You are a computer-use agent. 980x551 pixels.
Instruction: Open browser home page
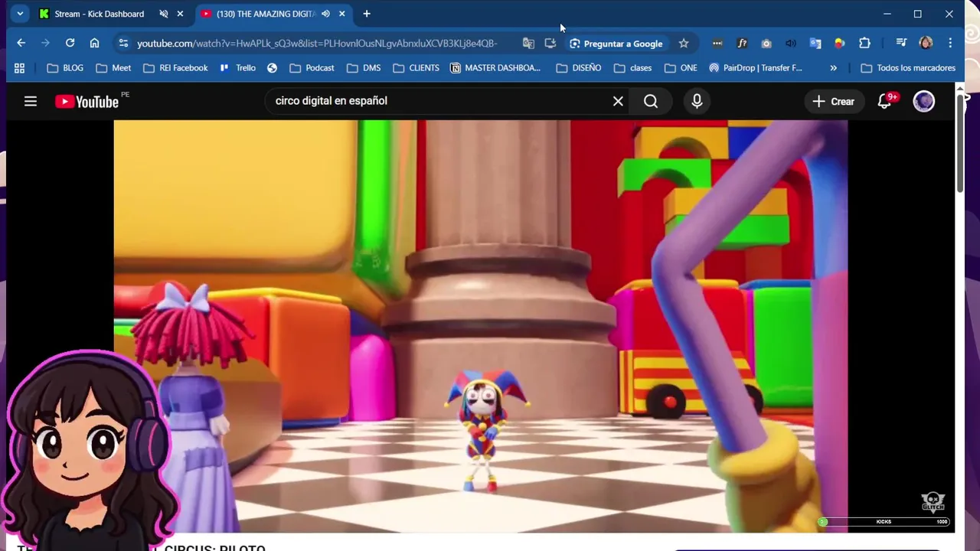point(94,44)
